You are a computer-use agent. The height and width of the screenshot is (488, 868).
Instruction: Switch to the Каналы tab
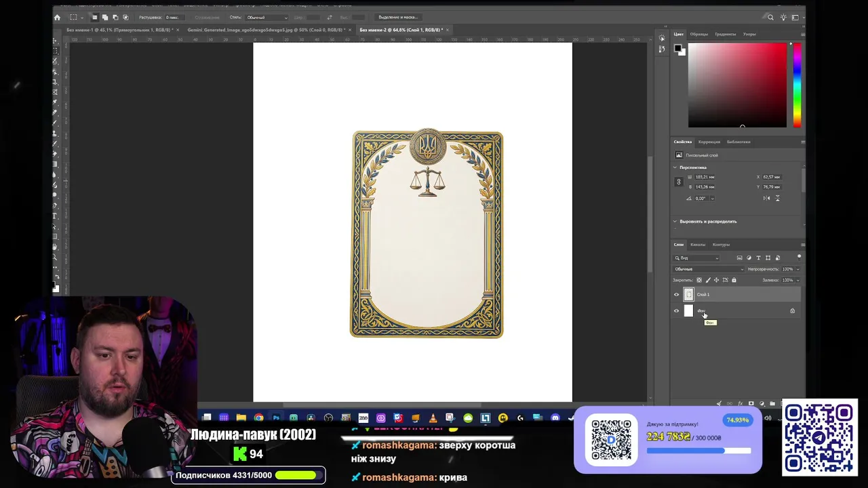(x=698, y=245)
